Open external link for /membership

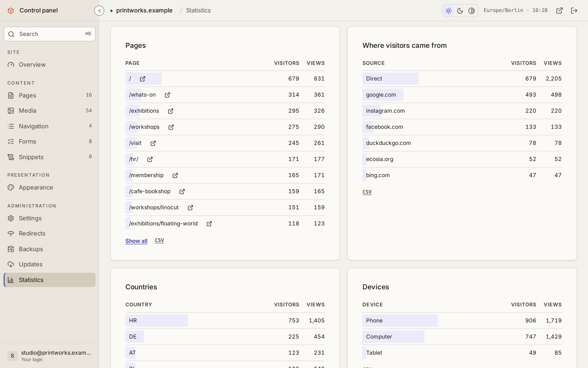point(175,175)
